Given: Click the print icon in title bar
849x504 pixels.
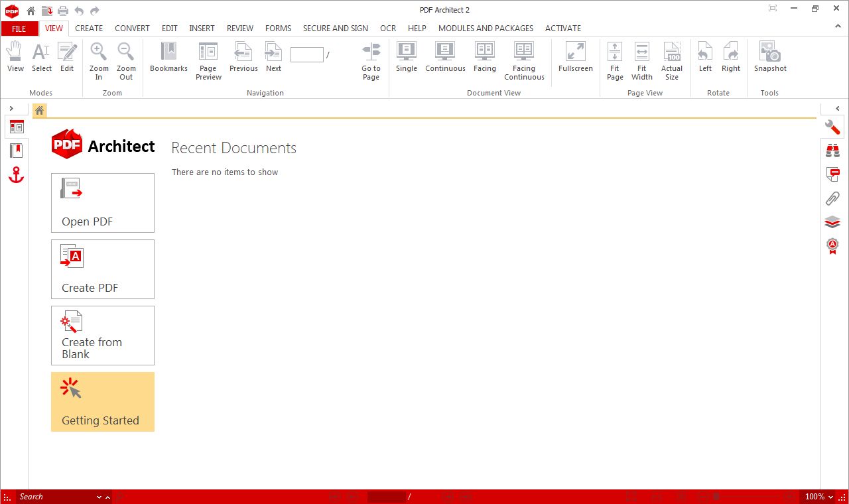Looking at the screenshot, I should (x=62, y=11).
